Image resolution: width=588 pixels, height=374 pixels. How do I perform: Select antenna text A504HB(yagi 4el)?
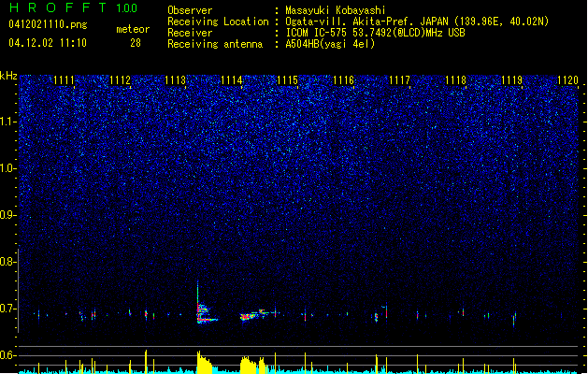click(330, 44)
